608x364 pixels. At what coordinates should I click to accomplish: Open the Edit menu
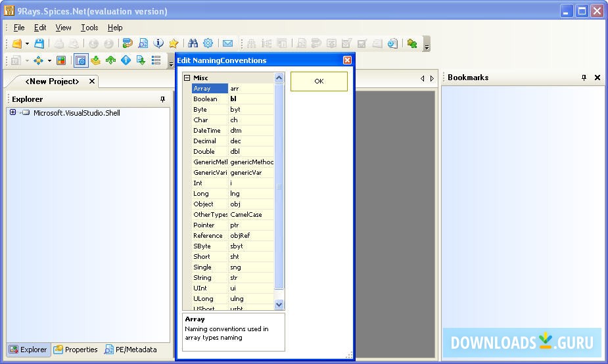(40, 28)
